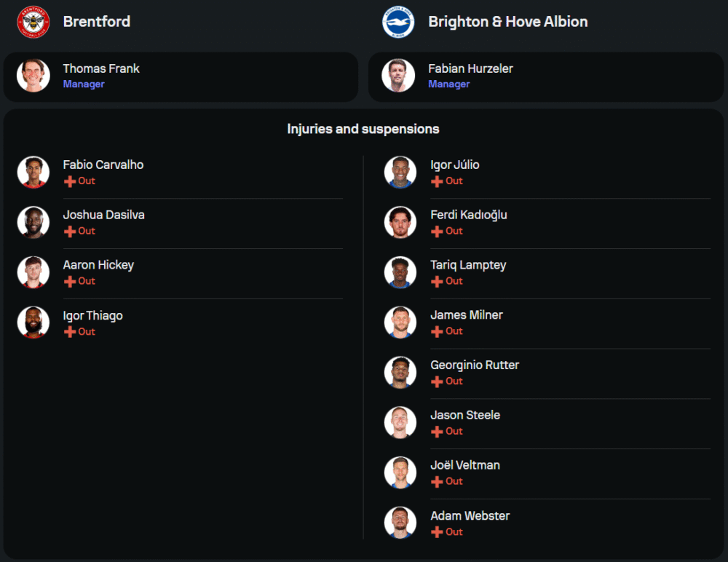Viewport: 728px width, 562px height.
Task: Click Fabio Carvalho's player avatar
Action: (x=33, y=172)
